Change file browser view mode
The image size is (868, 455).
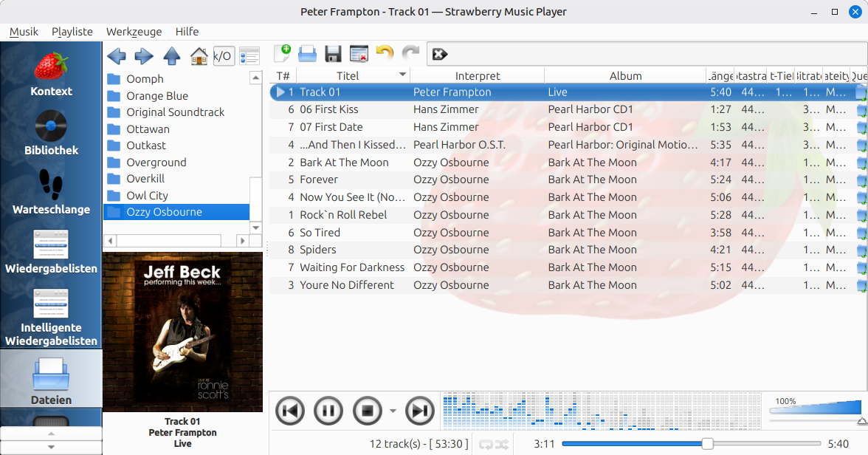click(x=249, y=56)
